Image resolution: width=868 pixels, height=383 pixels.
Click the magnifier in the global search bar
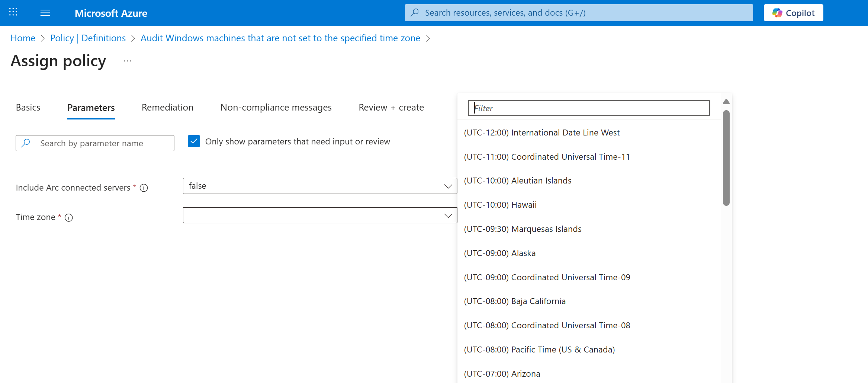[x=414, y=12]
